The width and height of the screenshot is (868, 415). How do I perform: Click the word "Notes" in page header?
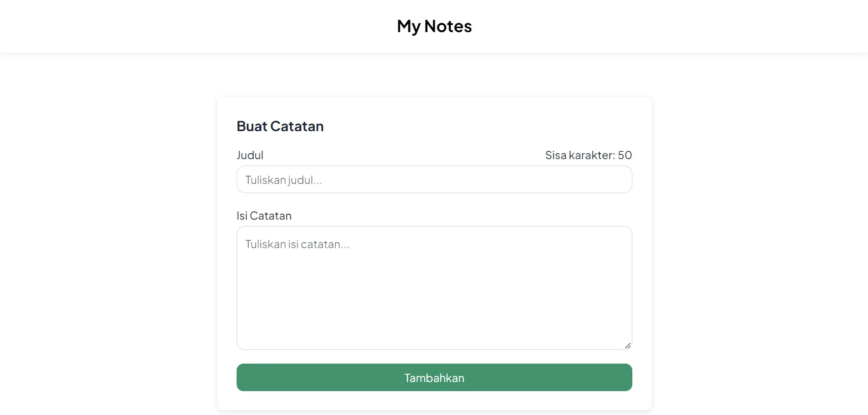point(448,26)
